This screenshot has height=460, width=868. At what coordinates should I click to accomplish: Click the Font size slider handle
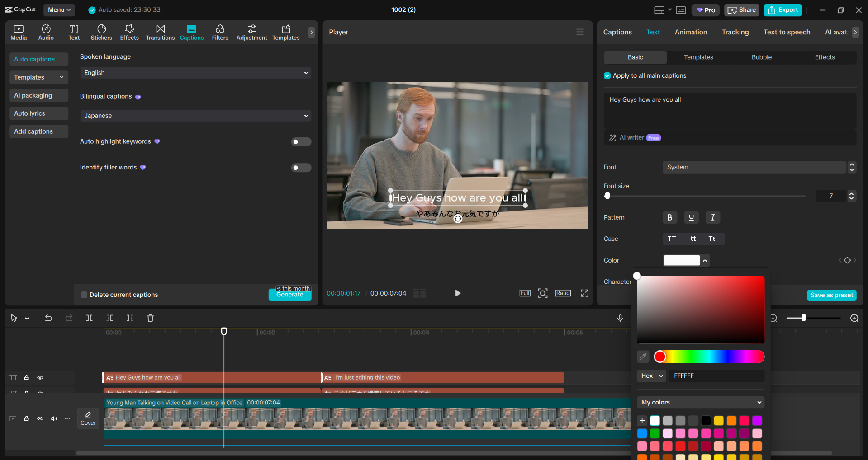[x=607, y=196]
